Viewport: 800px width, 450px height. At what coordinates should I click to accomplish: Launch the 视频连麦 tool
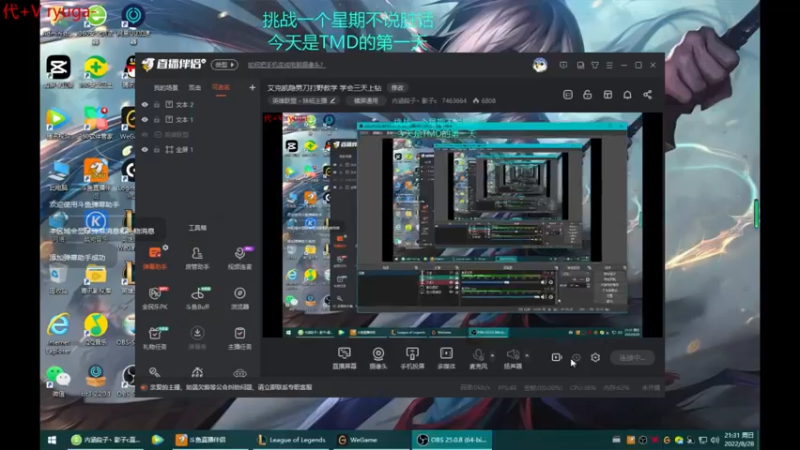point(239,258)
